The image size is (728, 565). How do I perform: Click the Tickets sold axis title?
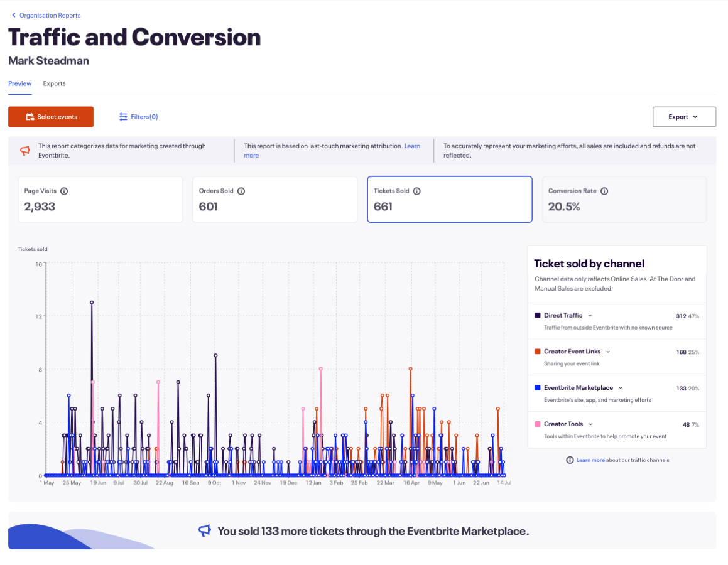coord(33,249)
